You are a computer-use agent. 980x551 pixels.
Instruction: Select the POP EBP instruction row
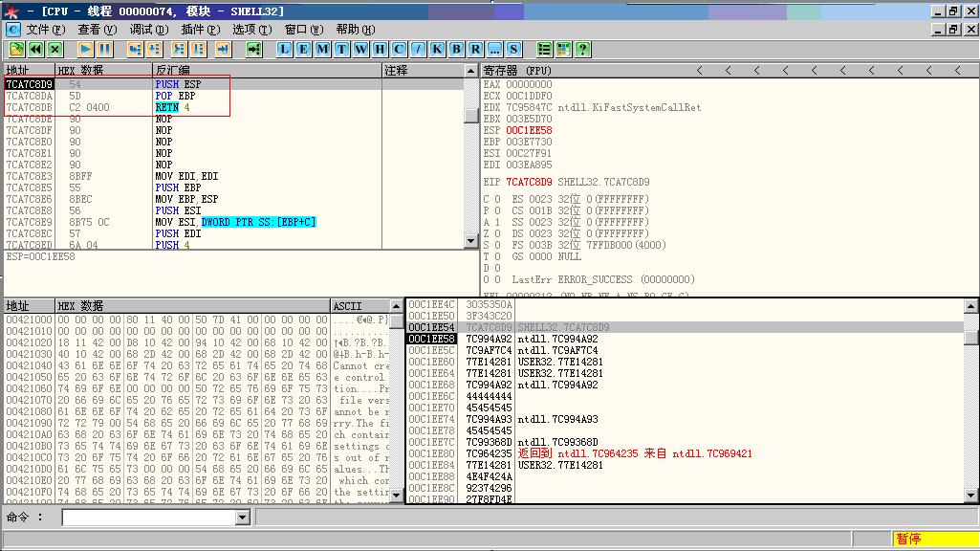tap(234, 96)
